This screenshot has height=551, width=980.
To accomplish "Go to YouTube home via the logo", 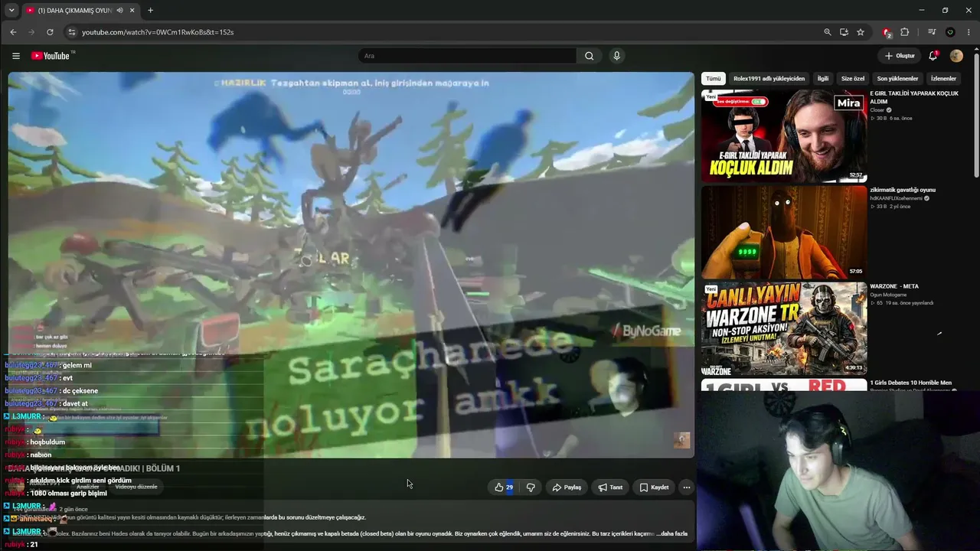I will [x=51, y=56].
